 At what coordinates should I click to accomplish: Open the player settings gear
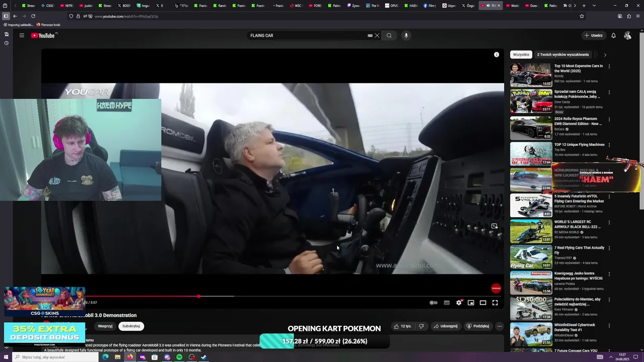[459, 303]
